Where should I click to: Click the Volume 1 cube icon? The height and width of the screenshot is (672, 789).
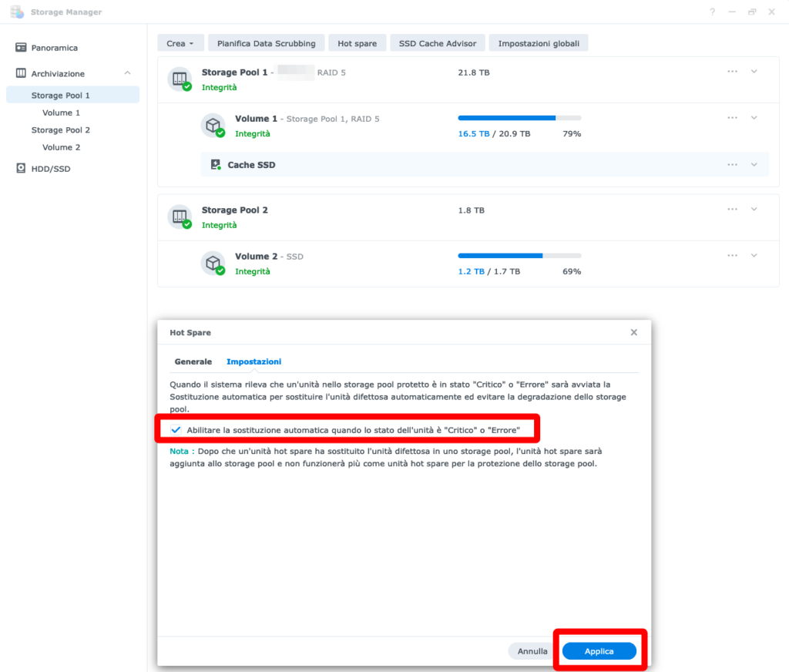pos(213,125)
